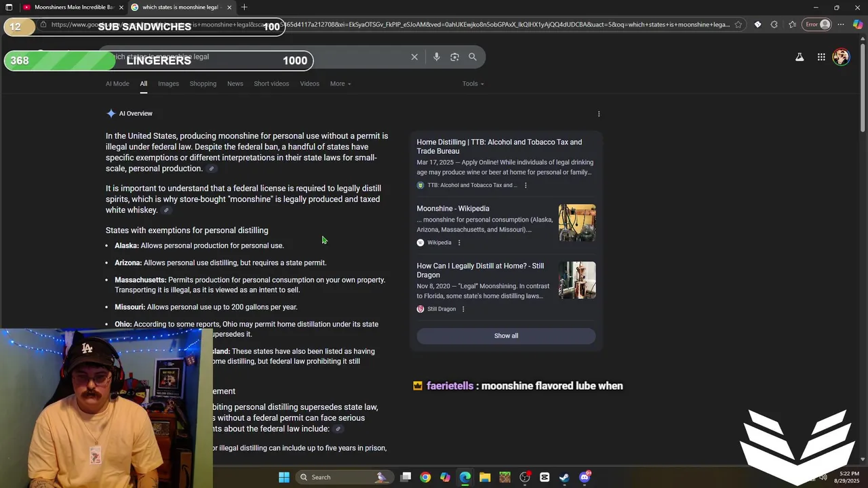Open Task View in taskbar
This screenshot has width=868, height=488.
point(406,477)
